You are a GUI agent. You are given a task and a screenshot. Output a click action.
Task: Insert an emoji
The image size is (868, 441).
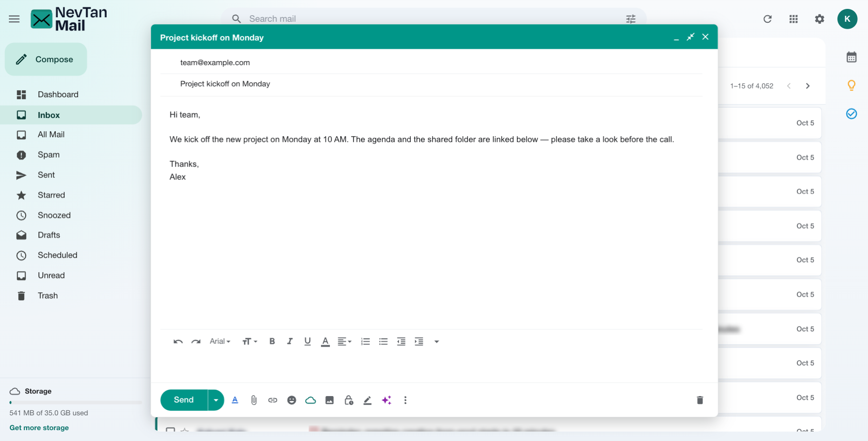click(292, 400)
